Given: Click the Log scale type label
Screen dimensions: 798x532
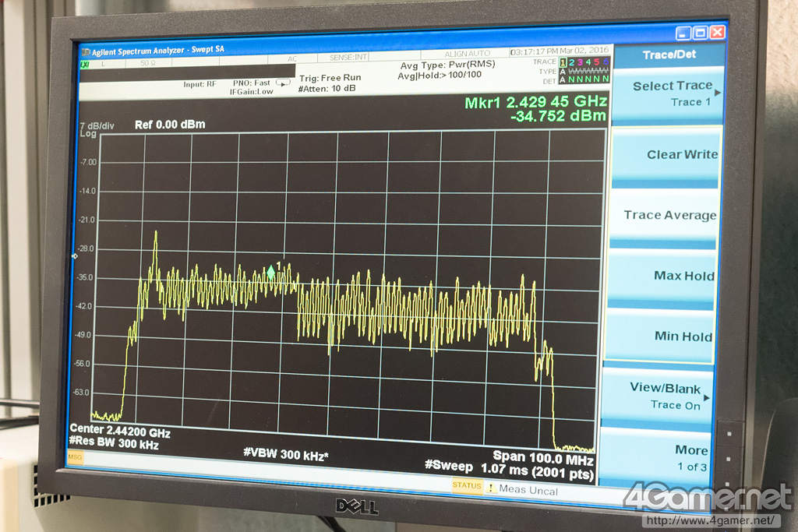Looking at the screenshot, I should 88,134.
